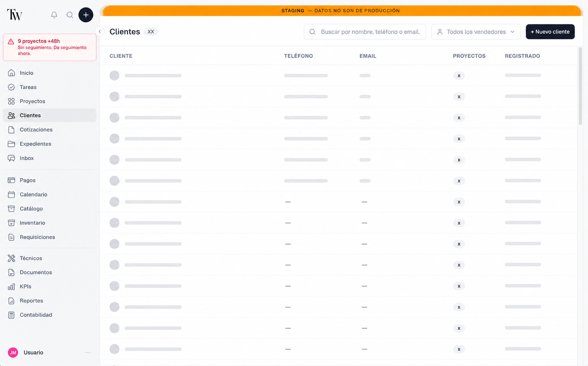The height and width of the screenshot is (366, 588).
Task: Click the XX count badge next to Clientes
Action: coord(151,32)
